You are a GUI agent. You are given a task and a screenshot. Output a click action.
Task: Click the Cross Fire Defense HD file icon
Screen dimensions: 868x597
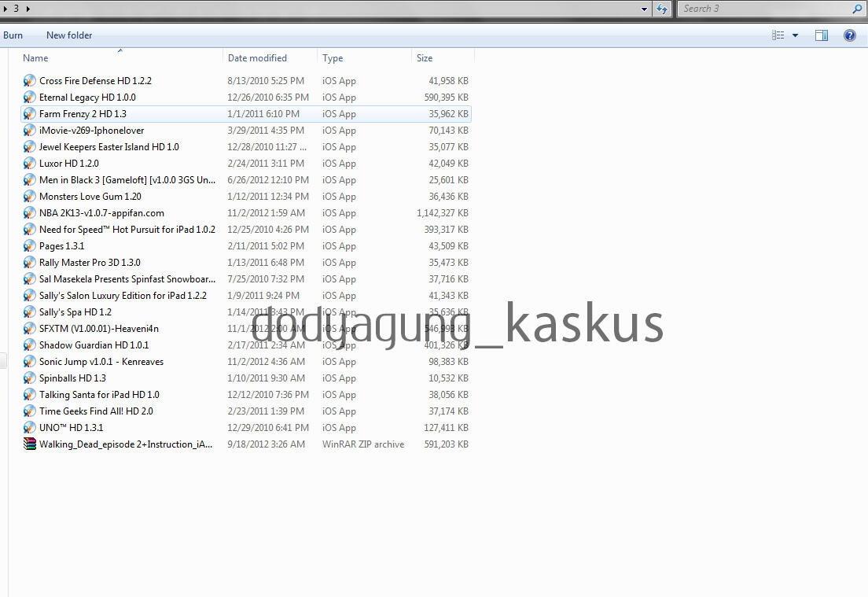tap(29, 81)
